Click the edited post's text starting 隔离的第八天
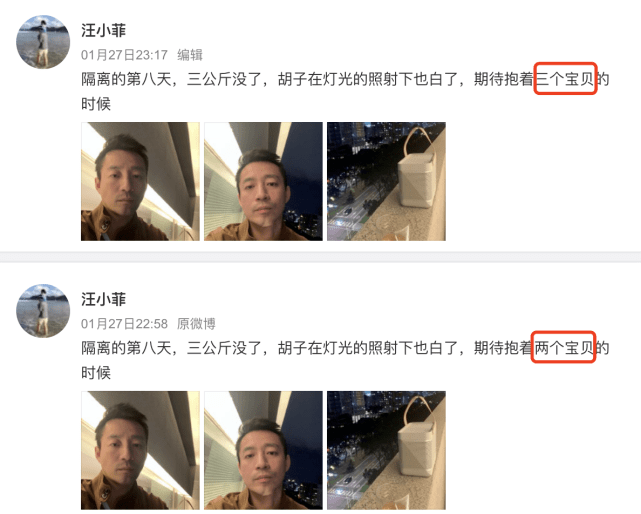Screen dimensions: 641x514 (x=345, y=91)
